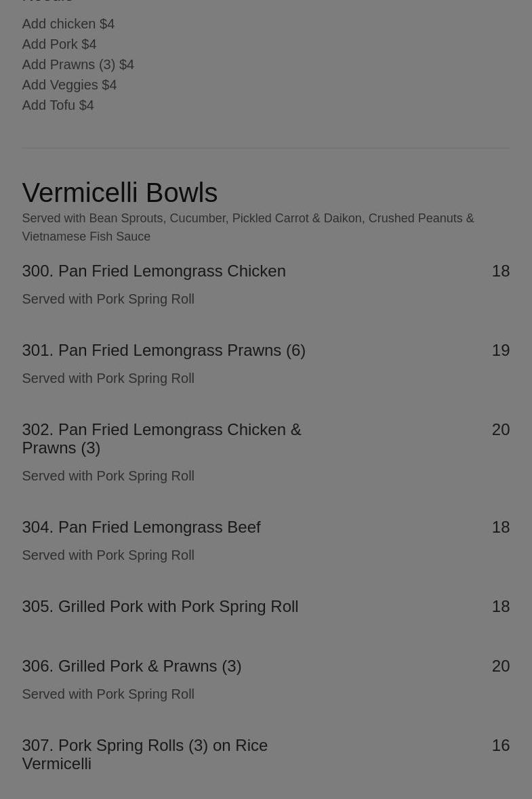This screenshot has height=799, width=532.
Task: Click the Add Tofu $4 option
Action: [x=58, y=105]
